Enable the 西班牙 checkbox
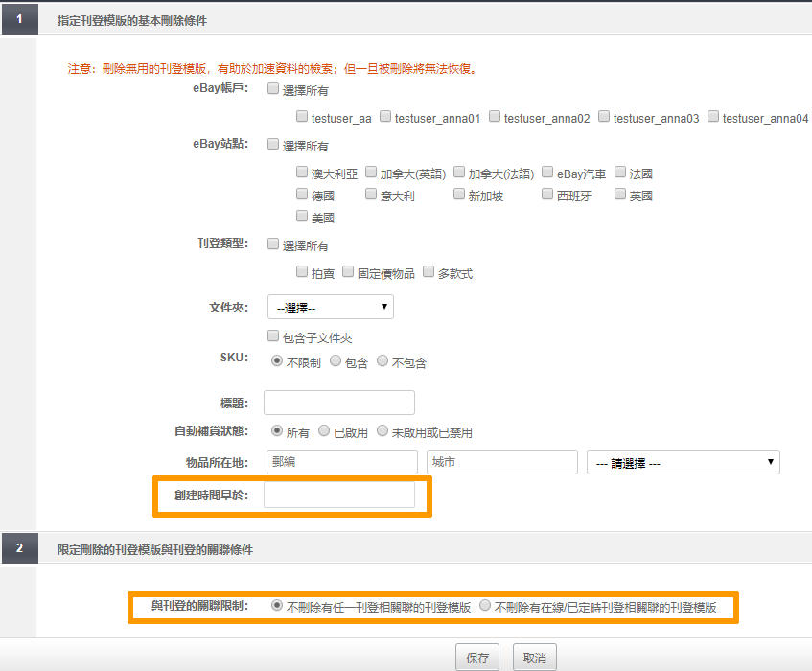This screenshot has width=812, height=671. point(547,194)
